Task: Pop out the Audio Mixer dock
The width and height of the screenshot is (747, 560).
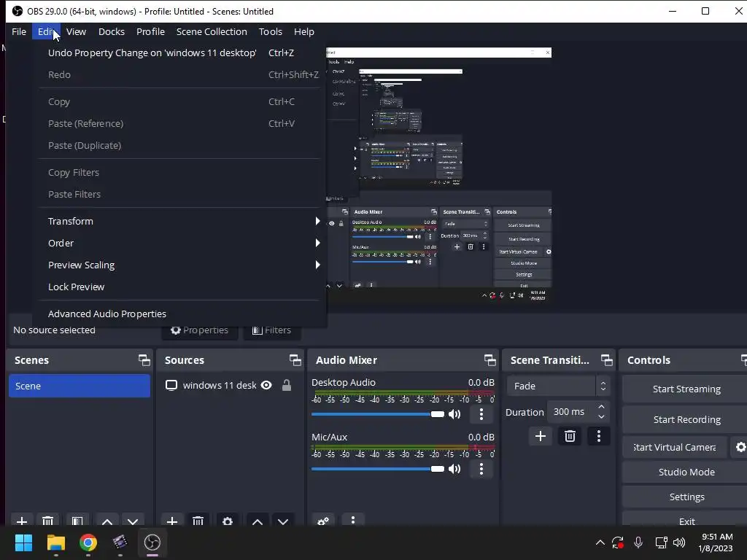Action: [x=489, y=360]
